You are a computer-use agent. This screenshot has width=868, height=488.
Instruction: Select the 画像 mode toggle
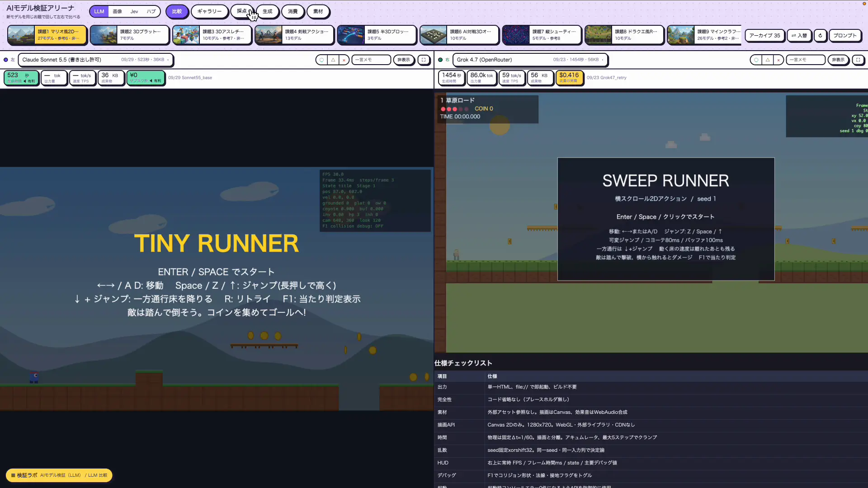coord(117,11)
